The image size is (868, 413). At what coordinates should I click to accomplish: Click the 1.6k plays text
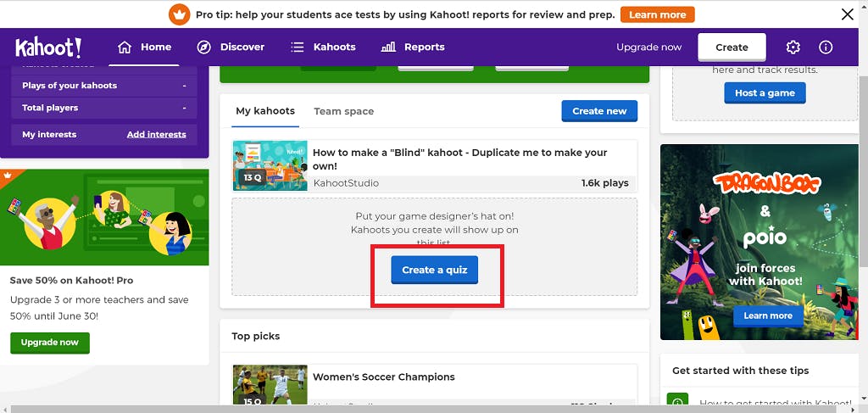605,183
